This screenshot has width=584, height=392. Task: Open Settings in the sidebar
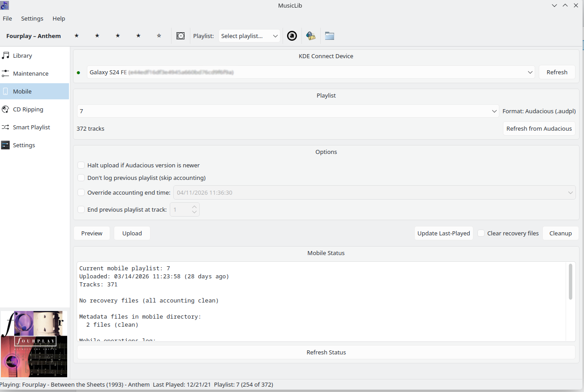click(34, 145)
